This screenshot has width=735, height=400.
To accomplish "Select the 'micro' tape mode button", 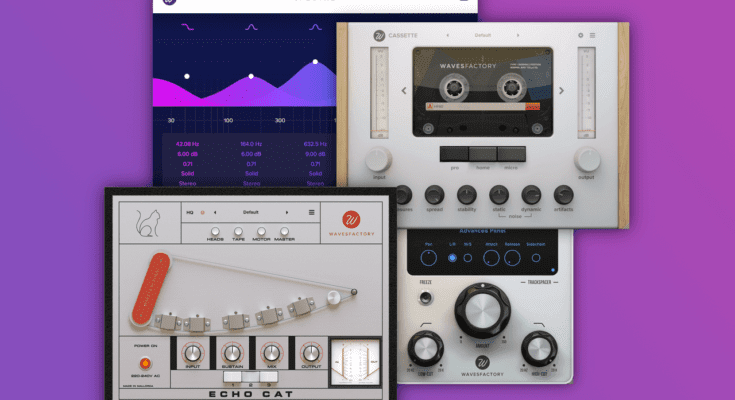I will pyautogui.click(x=511, y=154).
